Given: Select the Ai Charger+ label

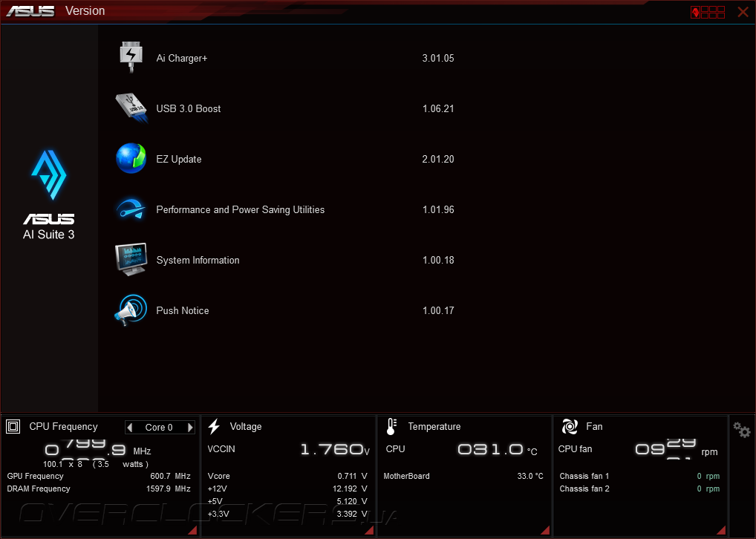Looking at the screenshot, I should pyautogui.click(x=182, y=59).
